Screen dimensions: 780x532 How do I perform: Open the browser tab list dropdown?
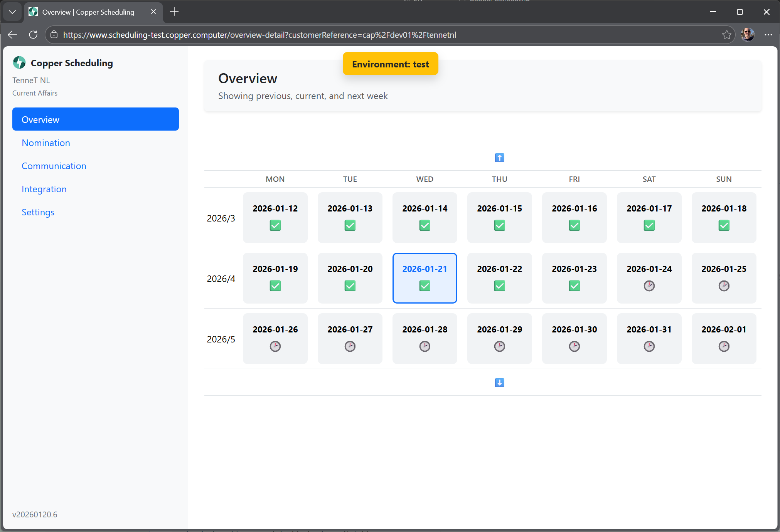tap(12, 12)
